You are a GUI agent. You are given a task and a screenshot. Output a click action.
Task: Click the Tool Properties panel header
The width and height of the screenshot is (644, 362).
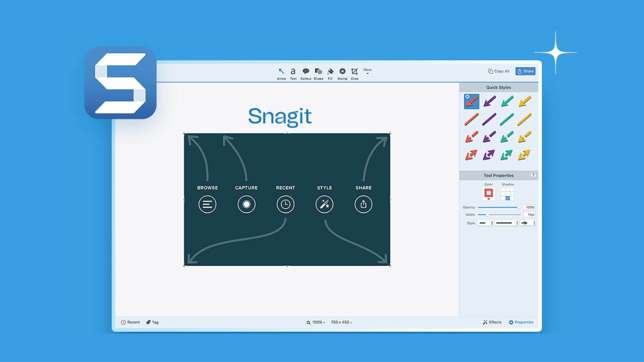click(499, 175)
